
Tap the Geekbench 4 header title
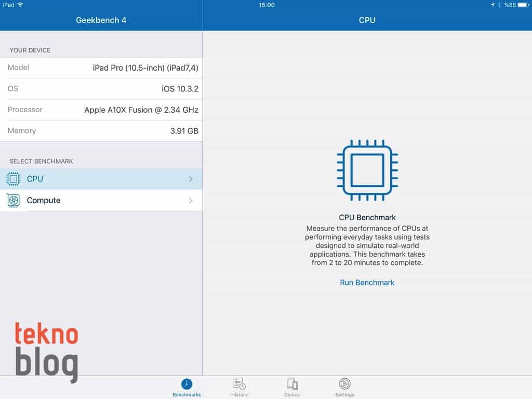point(101,20)
